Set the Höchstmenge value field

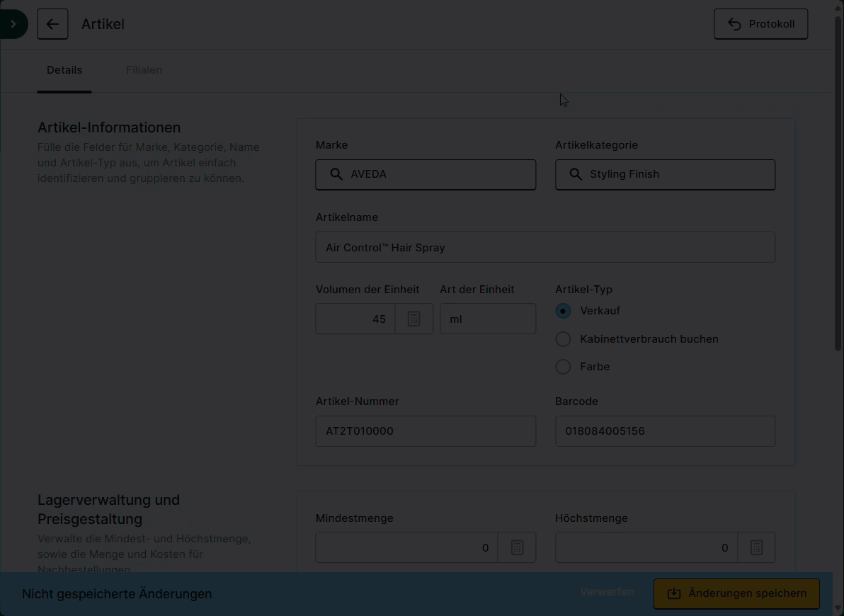[646, 547]
